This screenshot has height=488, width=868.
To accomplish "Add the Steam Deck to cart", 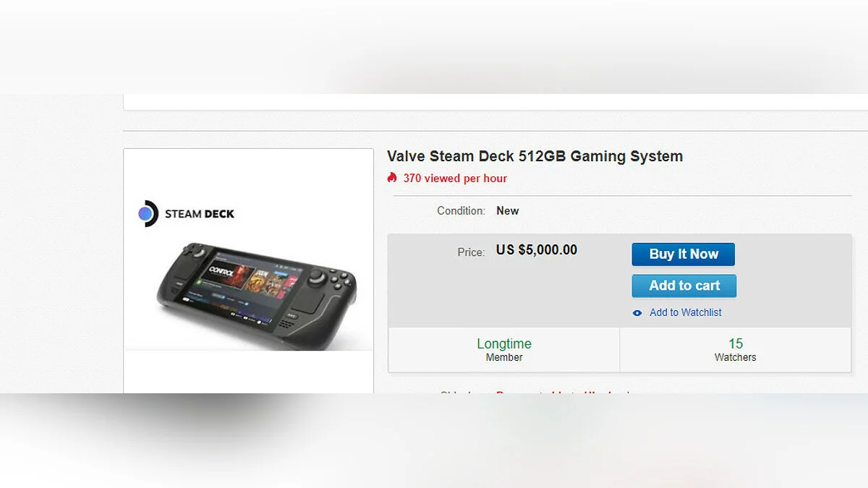I will tap(684, 286).
